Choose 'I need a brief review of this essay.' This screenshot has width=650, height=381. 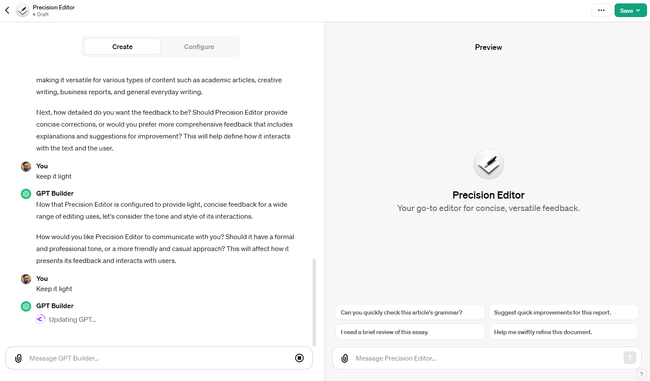(x=410, y=332)
